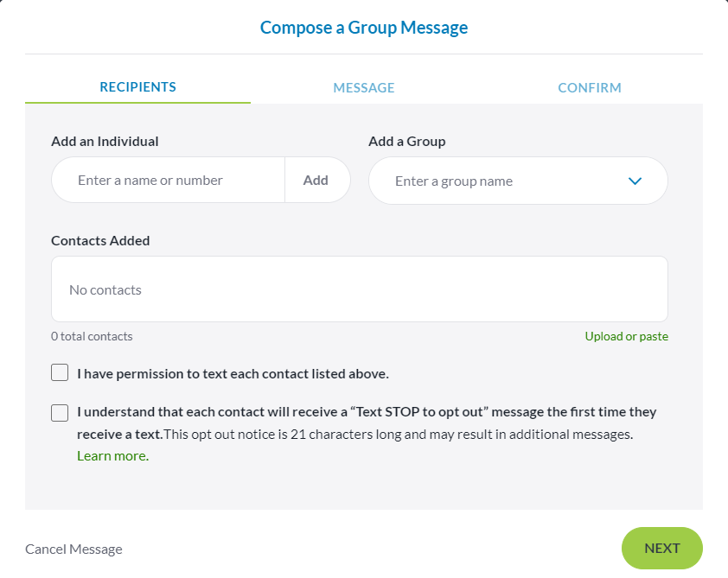728x578 pixels.
Task: Click the NEXT button
Action: pyautogui.click(x=661, y=549)
